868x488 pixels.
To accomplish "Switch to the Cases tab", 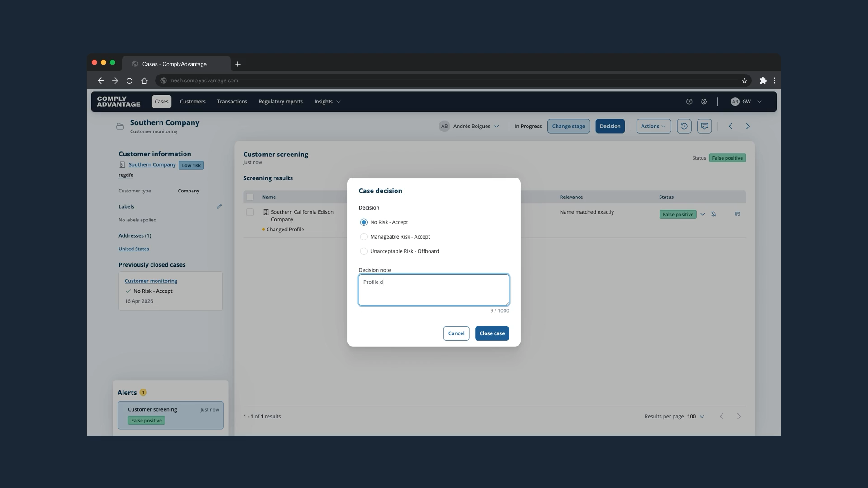I will (161, 102).
